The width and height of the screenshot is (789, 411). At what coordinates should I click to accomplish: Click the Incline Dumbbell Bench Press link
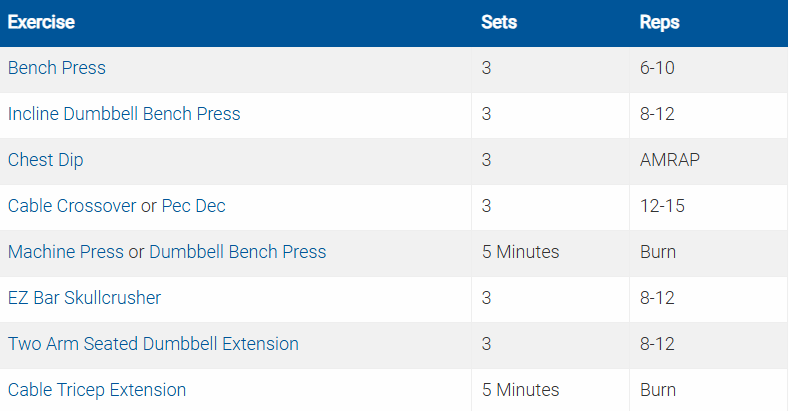(124, 114)
